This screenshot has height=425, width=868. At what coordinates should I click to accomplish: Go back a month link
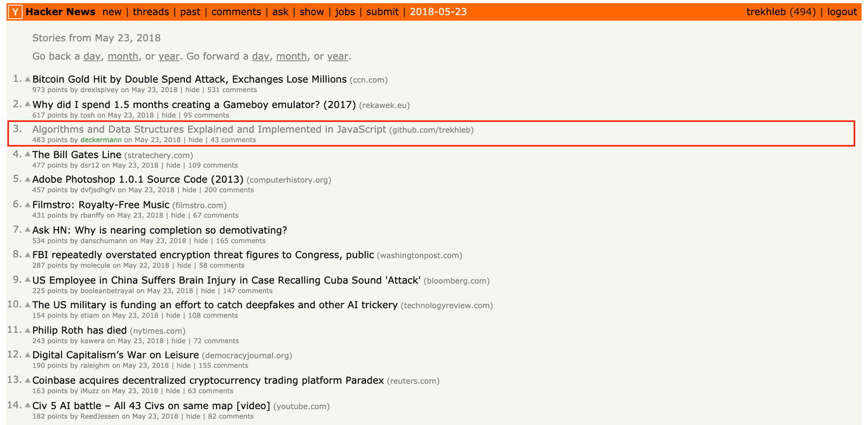pos(123,57)
